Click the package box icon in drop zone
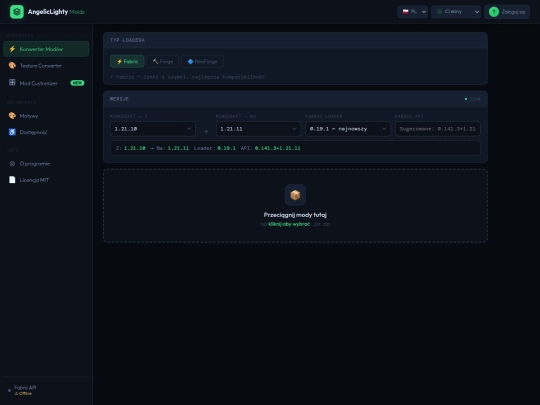540x405 pixels. tap(295, 195)
